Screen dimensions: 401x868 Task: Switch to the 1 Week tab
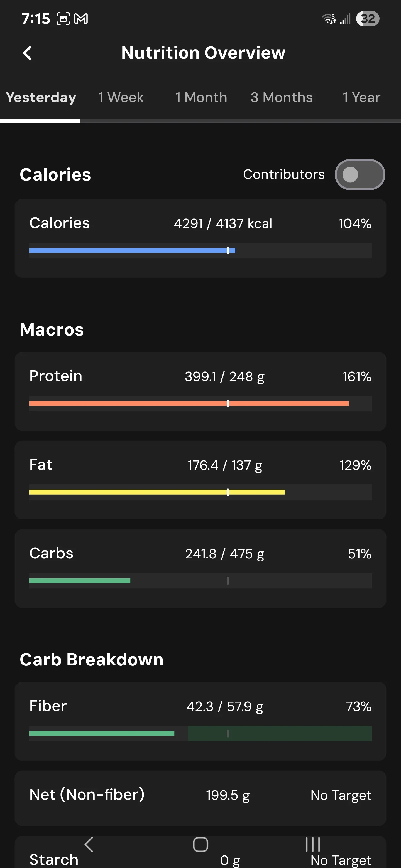(121, 98)
